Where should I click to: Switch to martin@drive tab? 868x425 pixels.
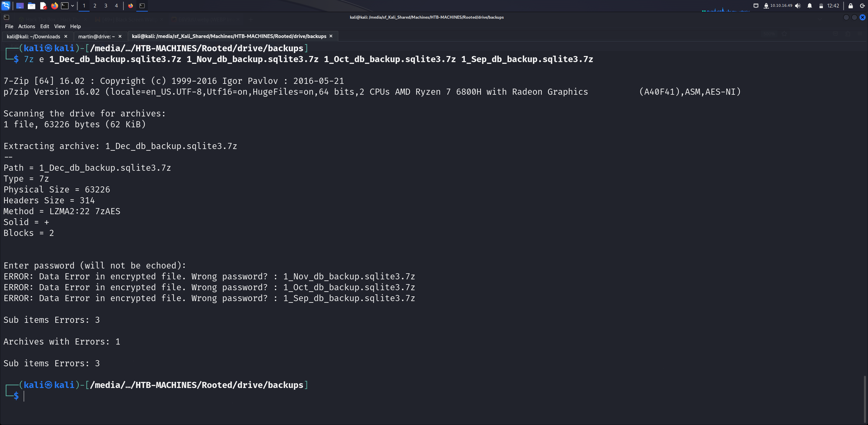(96, 36)
